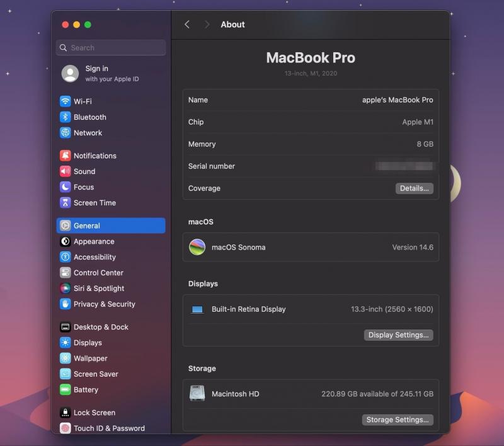The image size is (504, 446).
Task: Select the Displays sun icon
Action: tap(66, 343)
